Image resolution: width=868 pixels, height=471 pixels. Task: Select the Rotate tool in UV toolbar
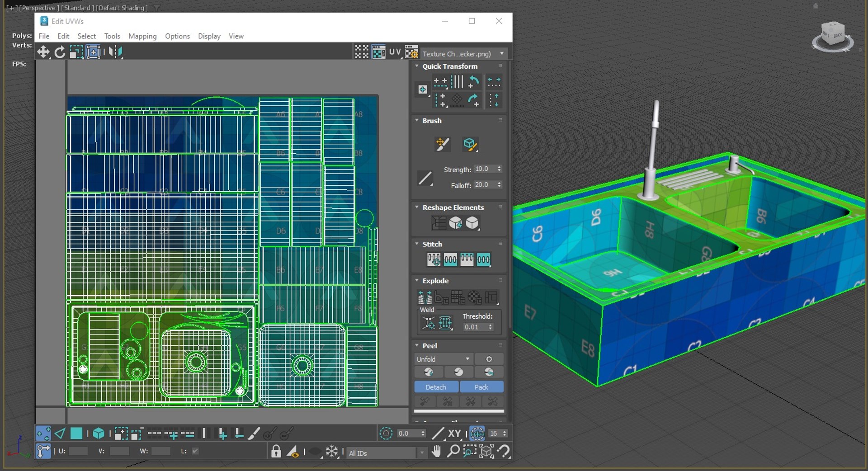point(60,52)
